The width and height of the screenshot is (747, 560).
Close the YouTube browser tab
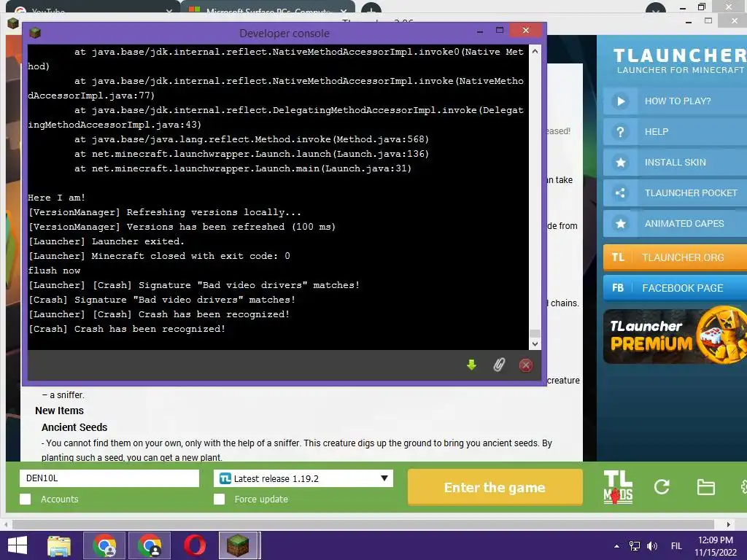tap(169, 10)
